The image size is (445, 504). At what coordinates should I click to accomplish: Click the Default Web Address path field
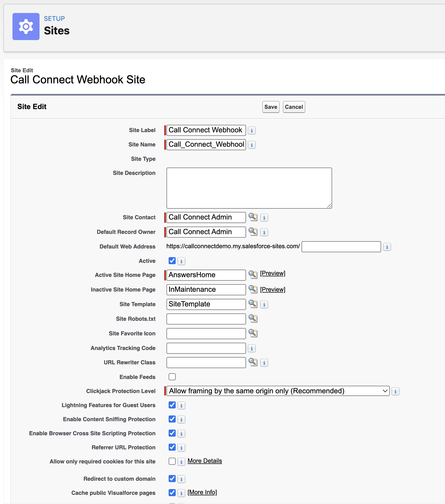pyautogui.click(x=341, y=247)
